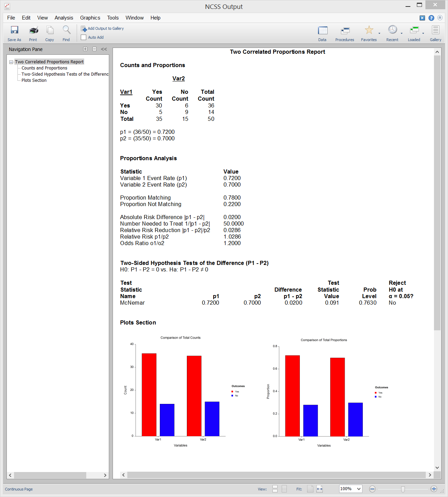The image size is (448, 497).
Task: Collapse all navigation pane nodes
Action: pos(94,49)
